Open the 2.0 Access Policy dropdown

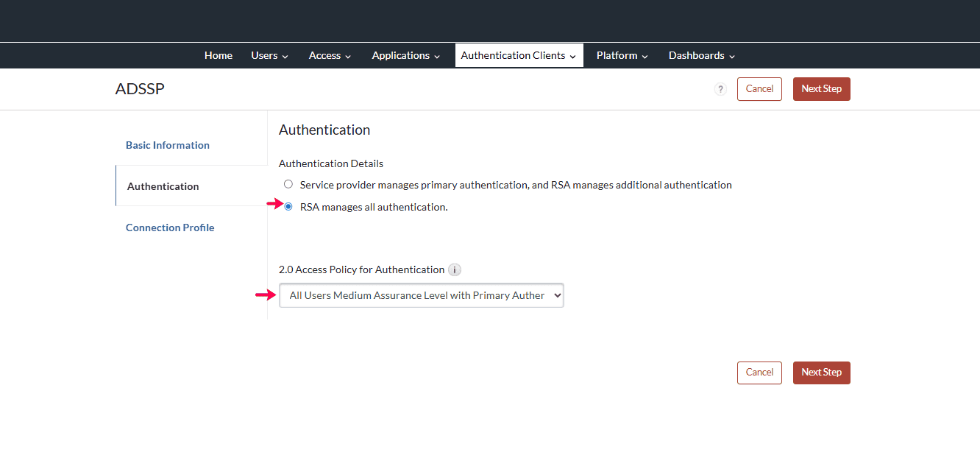point(421,295)
